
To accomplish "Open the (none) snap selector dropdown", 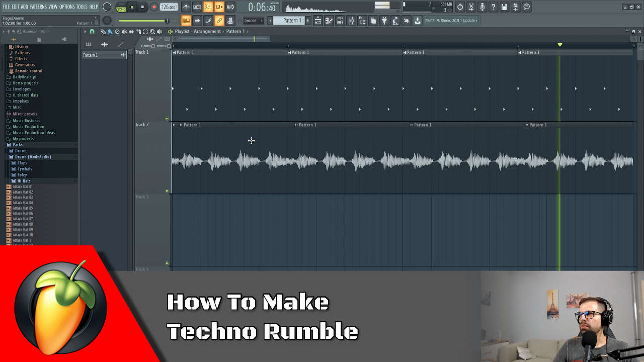I will tap(253, 21).
